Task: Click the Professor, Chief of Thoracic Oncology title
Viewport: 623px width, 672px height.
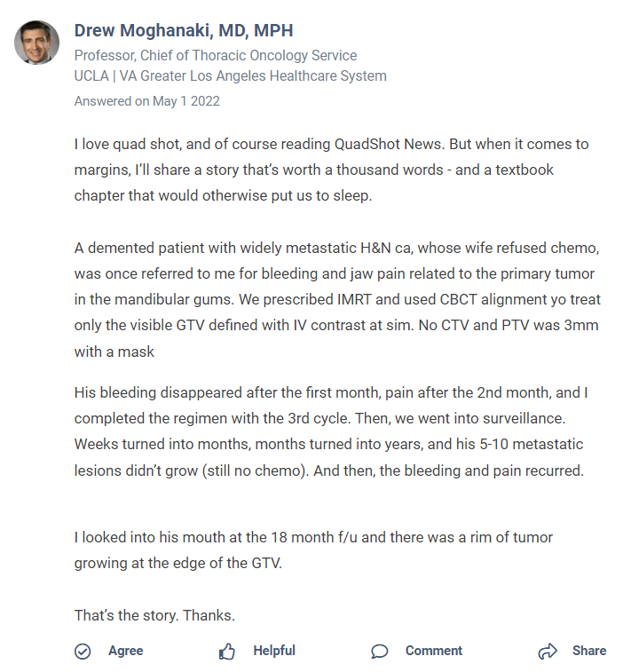Action: pyautogui.click(x=215, y=56)
